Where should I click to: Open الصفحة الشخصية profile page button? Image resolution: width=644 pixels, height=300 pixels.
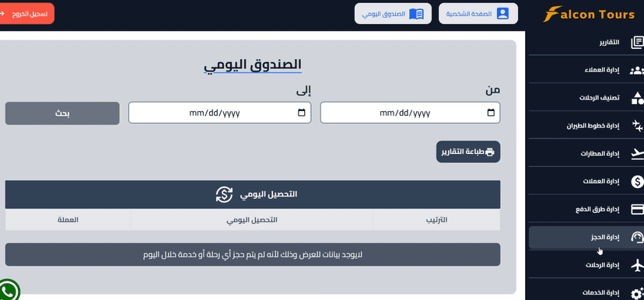478,14
